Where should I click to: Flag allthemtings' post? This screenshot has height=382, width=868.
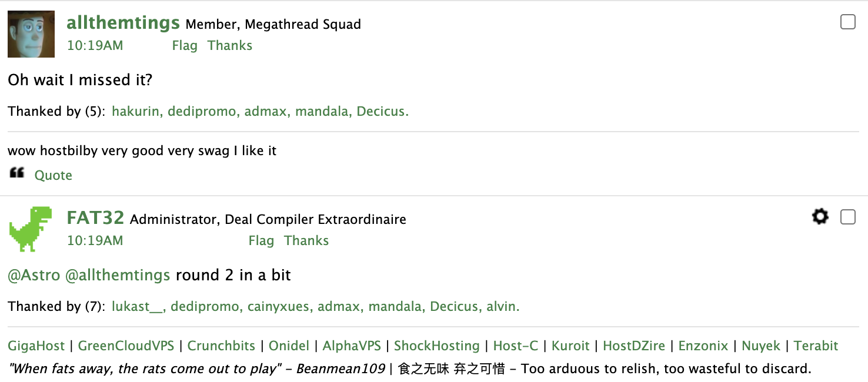[x=185, y=45]
